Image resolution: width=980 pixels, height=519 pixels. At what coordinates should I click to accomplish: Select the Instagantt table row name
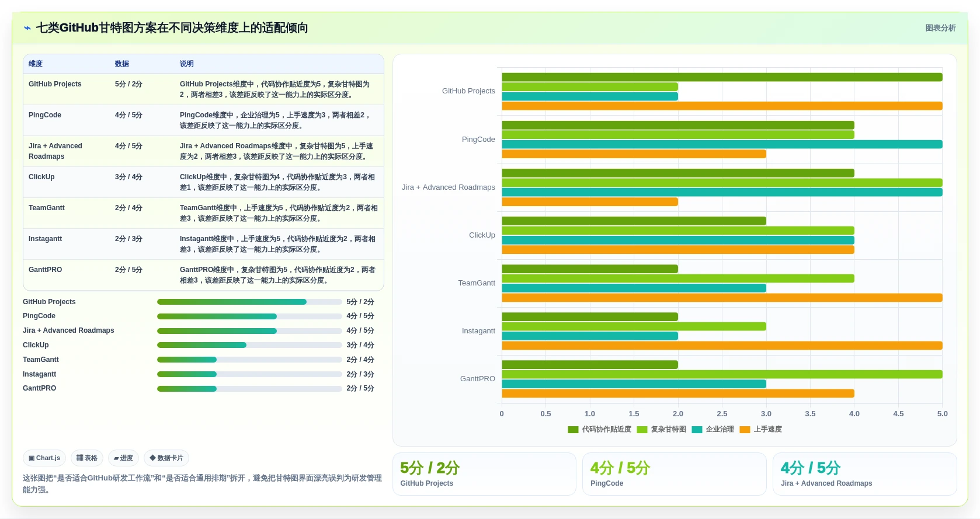46,239
